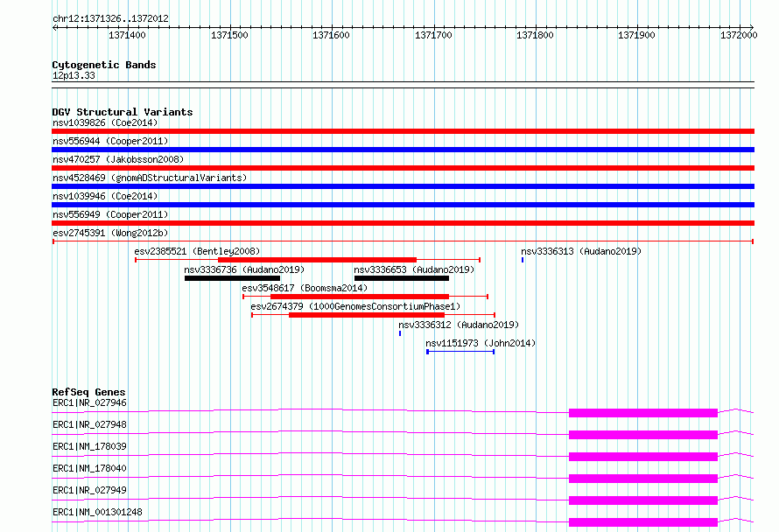Open the nsv470257 (Jakobsson2008) label
This screenshot has height=532, width=779.
(x=118, y=159)
